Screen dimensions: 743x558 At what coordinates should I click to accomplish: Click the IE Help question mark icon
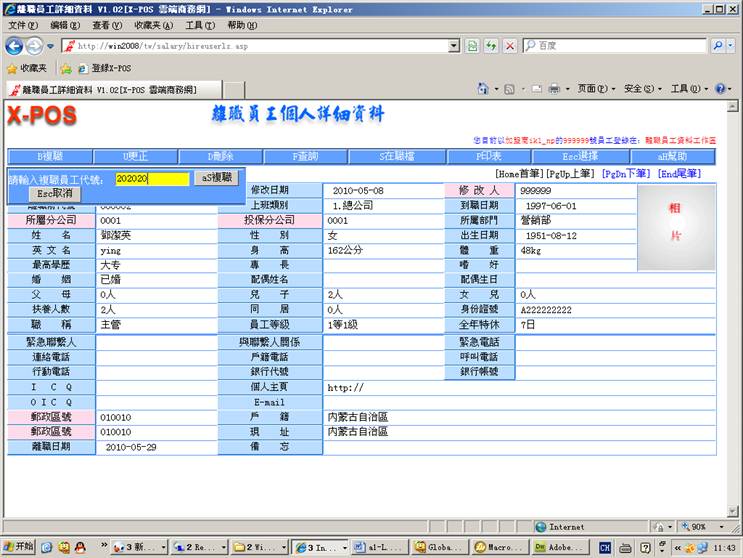[x=720, y=89]
